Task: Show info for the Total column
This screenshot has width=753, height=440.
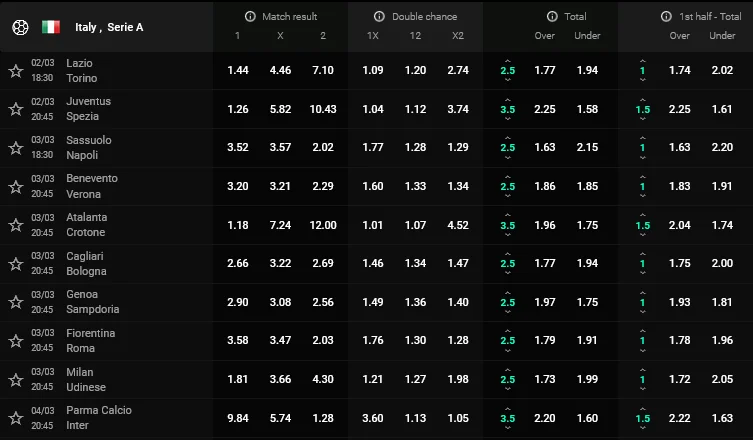Action: [551, 17]
